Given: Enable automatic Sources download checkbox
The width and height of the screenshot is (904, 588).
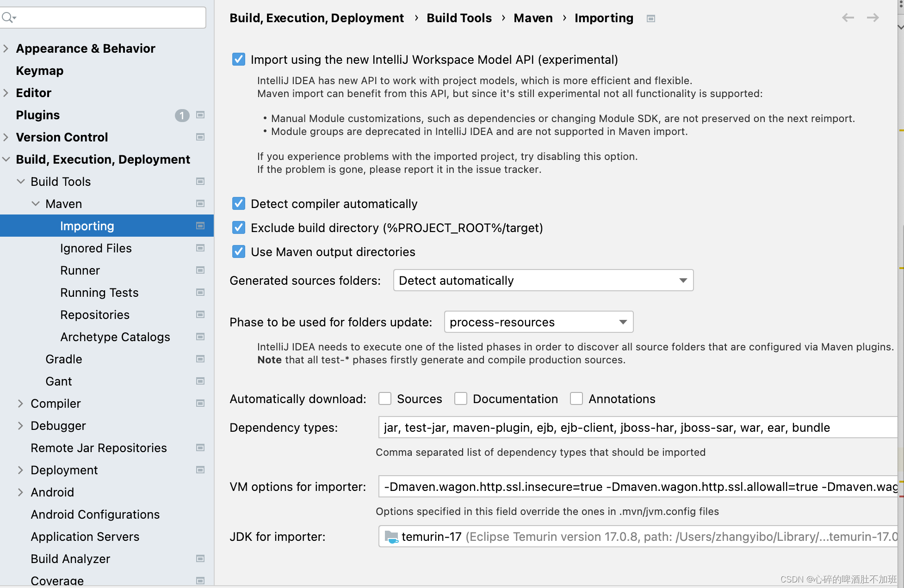Looking at the screenshot, I should pyautogui.click(x=385, y=398).
